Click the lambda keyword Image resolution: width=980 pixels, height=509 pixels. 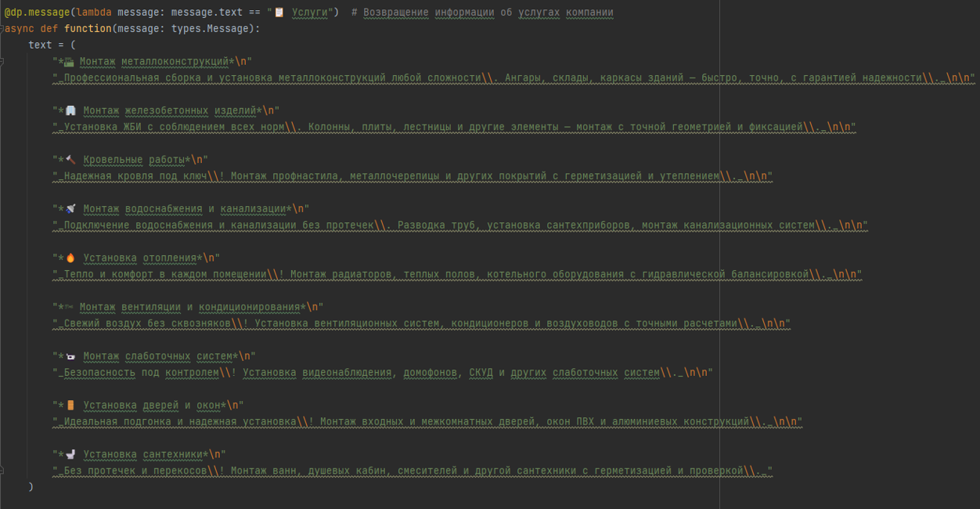(x=93, y=13)
